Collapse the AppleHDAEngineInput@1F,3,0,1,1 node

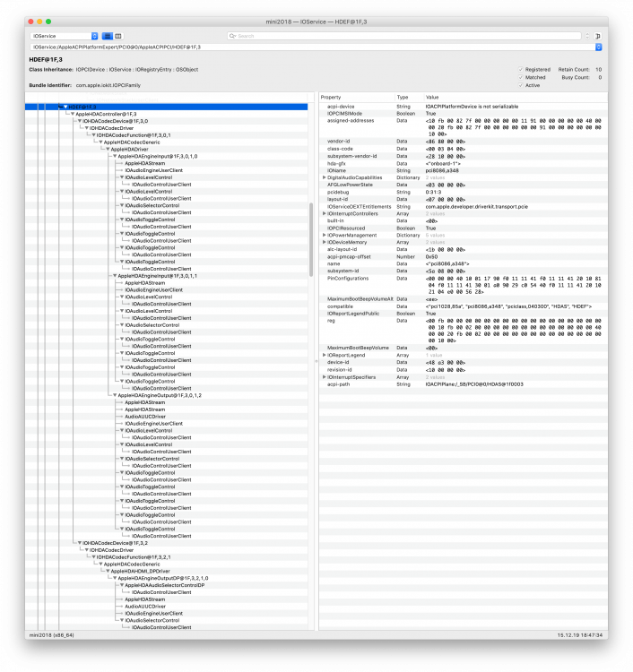[x=115, y=276]
